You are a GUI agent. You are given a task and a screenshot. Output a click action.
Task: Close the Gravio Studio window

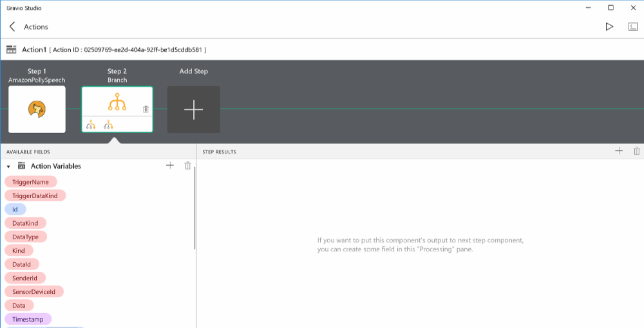tap(633, 7)
